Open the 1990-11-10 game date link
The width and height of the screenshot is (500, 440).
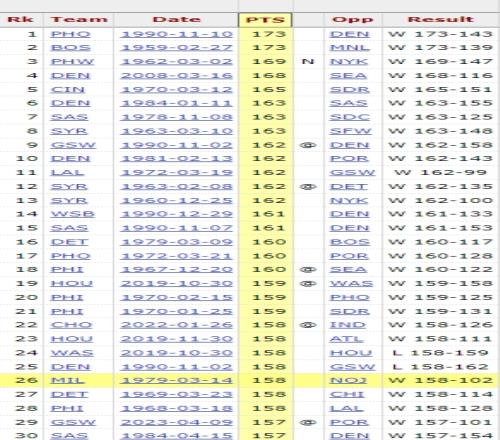(x=177, y=34)
